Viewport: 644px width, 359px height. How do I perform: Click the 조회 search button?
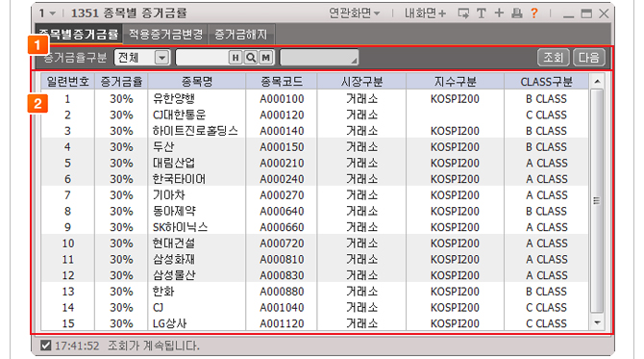pyautogui.click(x=554, y=57)
